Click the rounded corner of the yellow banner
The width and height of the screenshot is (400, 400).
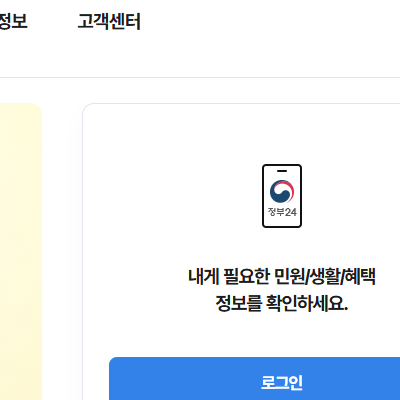37,108
